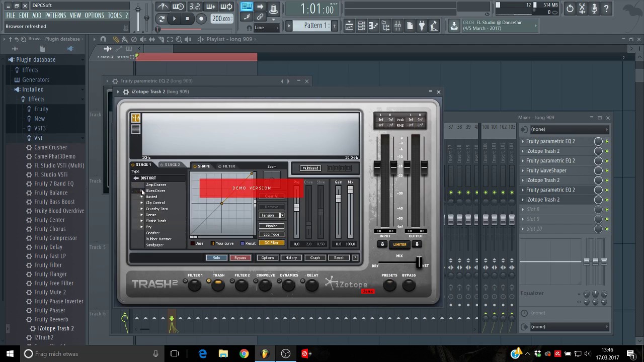
Task: Toggle the Bipolar button
Action: coord(271,226)
